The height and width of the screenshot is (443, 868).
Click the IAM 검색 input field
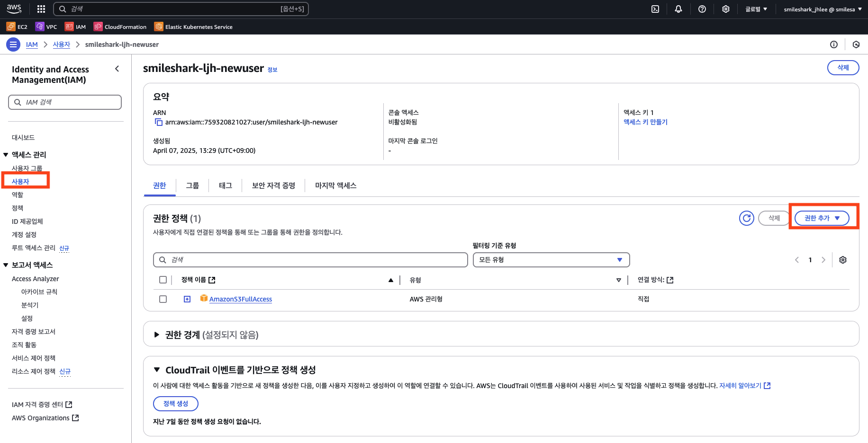(65, 102)
